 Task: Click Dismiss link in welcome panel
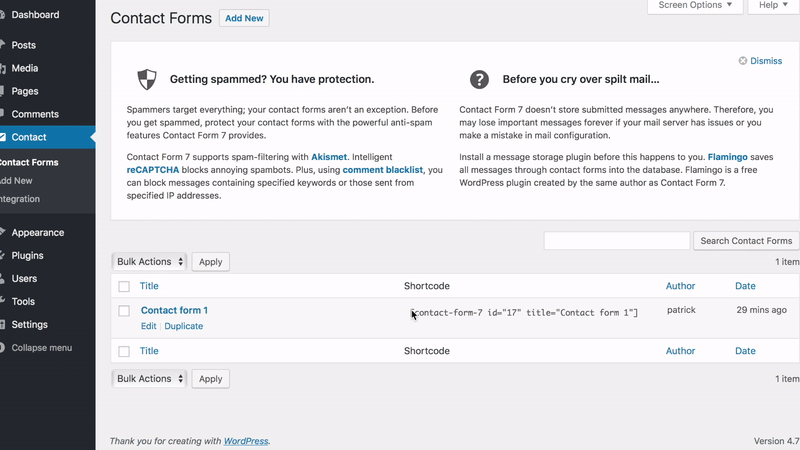point(765,61)
